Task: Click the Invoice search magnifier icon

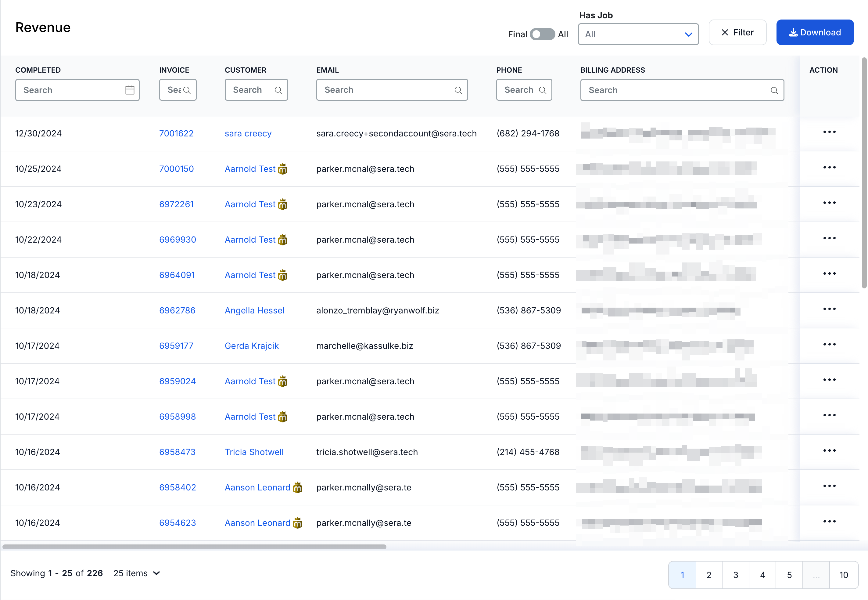Action: click(187, 90)
